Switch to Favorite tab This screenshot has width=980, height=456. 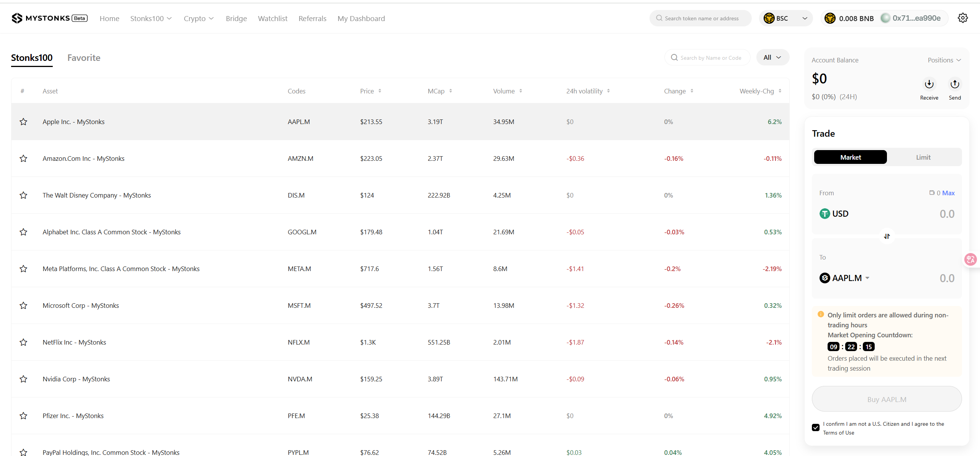pos(84,58)
